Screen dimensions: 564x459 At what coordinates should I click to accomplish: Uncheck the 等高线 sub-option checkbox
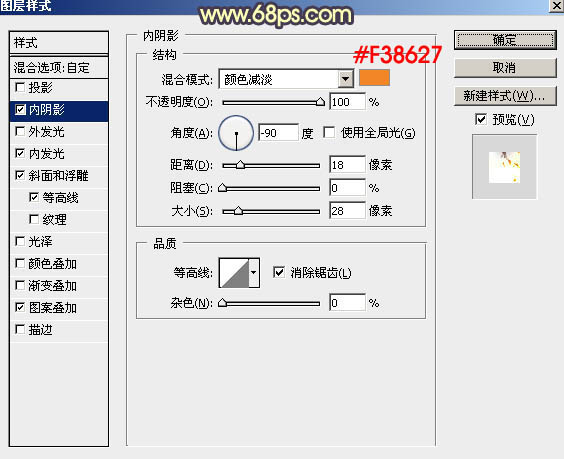coord(34,197)
